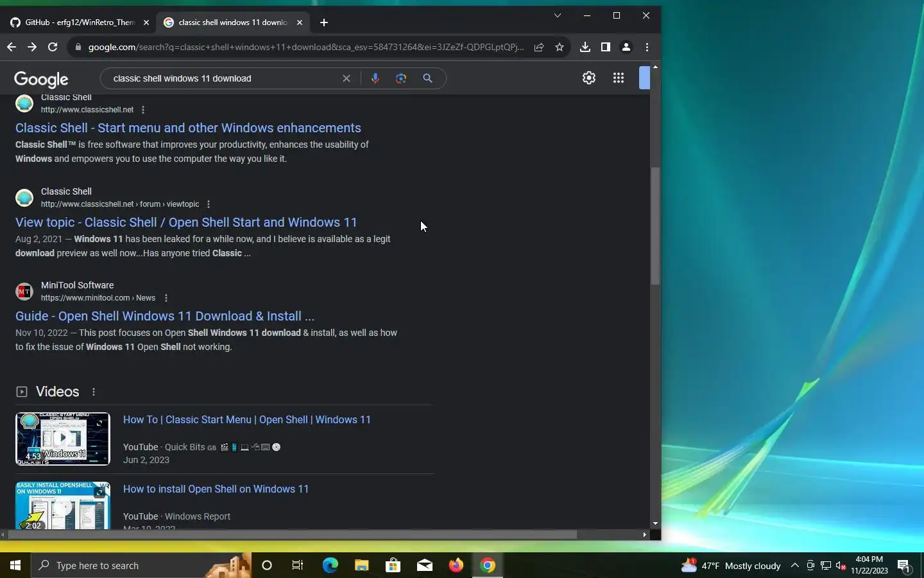
Task: Open network icon in system tray
Action: (x=826, y=566)
